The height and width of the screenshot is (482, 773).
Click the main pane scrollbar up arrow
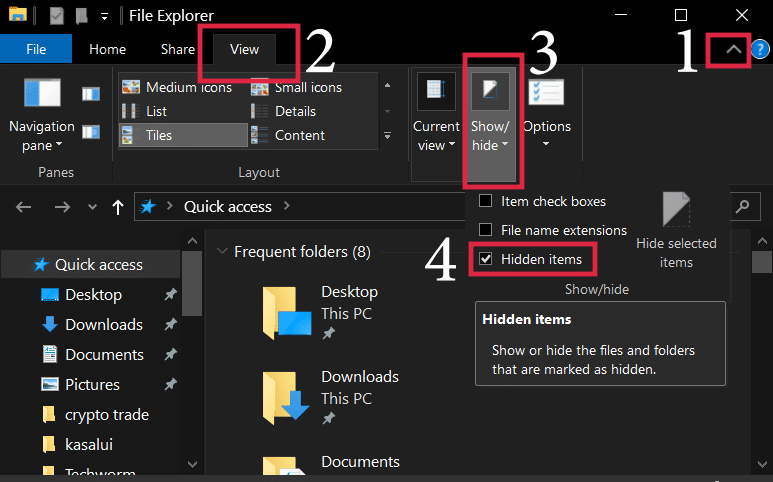pyautogui.click(x=762, y=241)
